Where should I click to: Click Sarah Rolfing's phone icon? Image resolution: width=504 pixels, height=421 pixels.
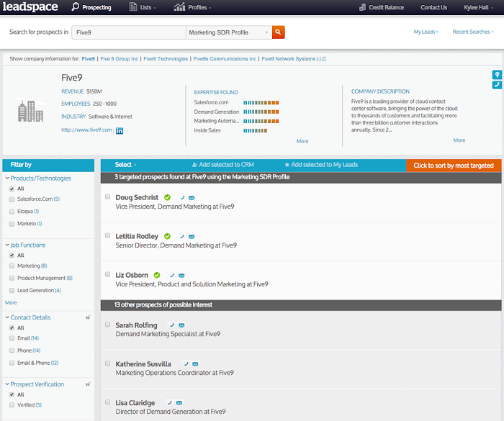coord(172,325)
